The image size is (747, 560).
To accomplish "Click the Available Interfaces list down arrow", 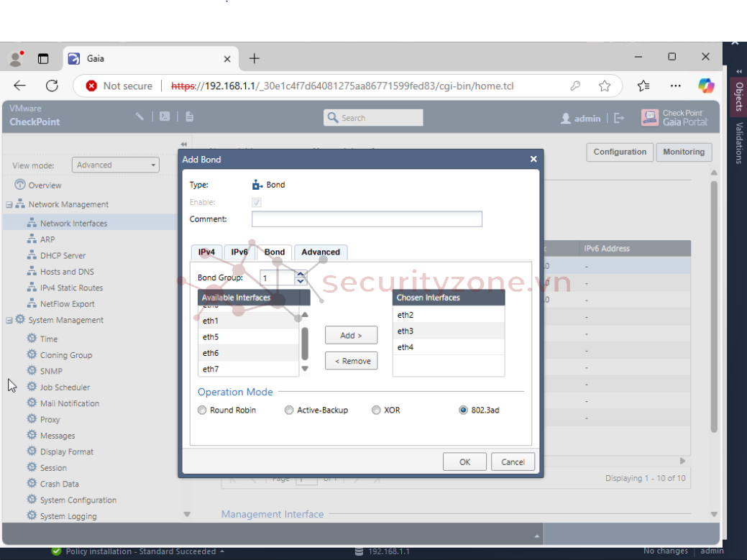I will [305, 369].
